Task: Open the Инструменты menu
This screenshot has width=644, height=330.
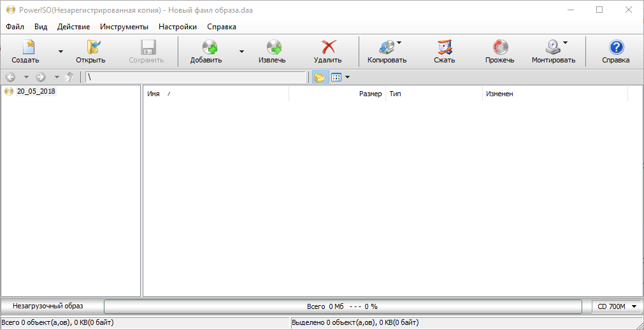Action: (124, 27)
